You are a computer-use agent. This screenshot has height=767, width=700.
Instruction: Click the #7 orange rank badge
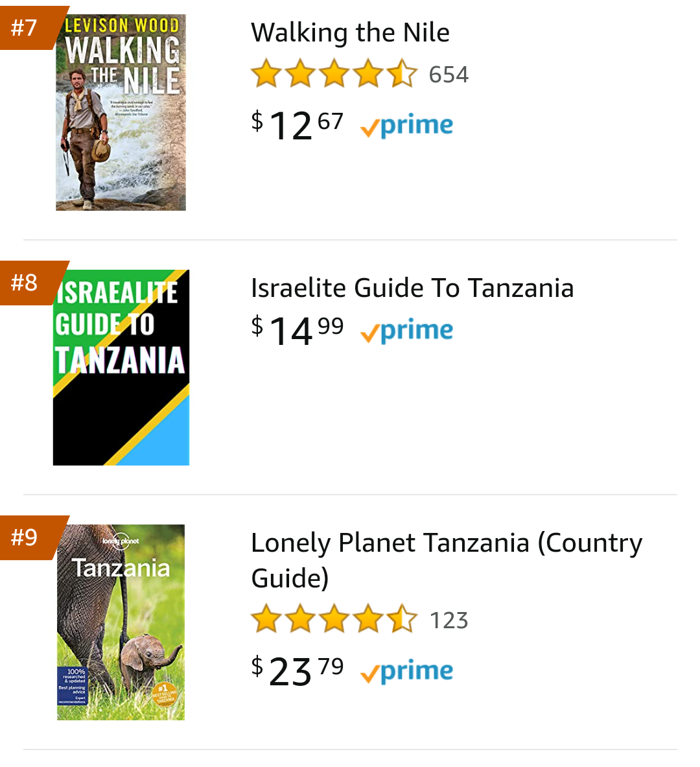tap(27, 27)
